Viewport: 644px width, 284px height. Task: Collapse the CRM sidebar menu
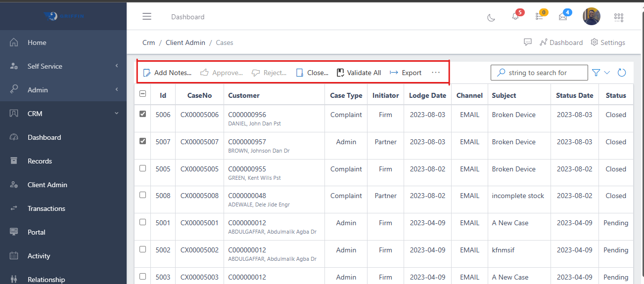click(x=63, y=114)
